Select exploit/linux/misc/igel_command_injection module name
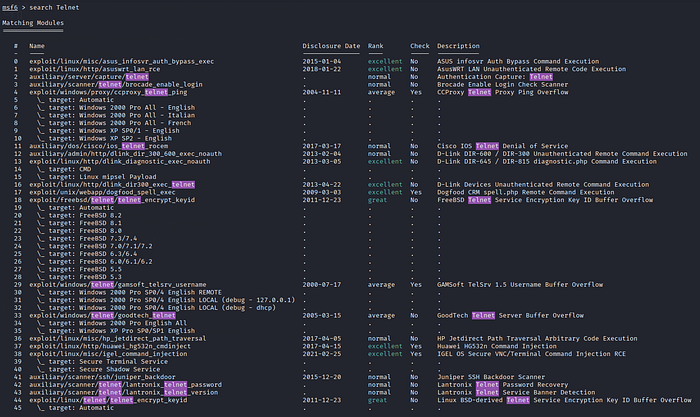700x417 pixels. click(108, 354)
